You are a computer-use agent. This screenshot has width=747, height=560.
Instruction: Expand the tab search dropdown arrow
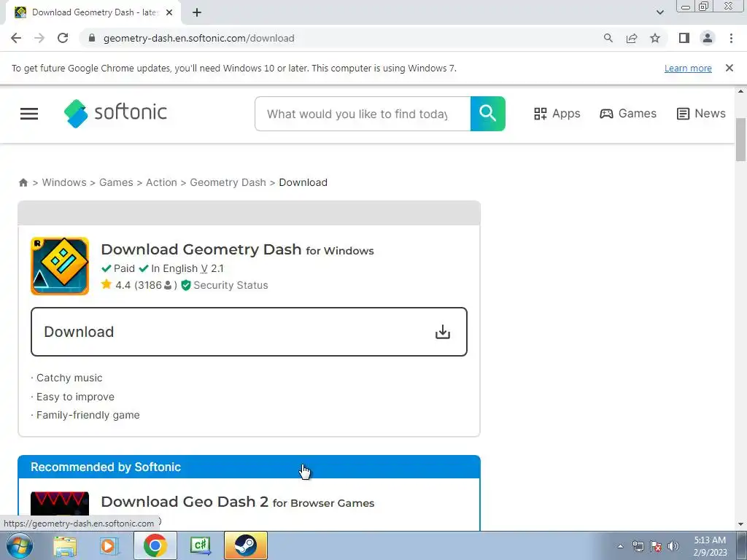tap(659, 12)
